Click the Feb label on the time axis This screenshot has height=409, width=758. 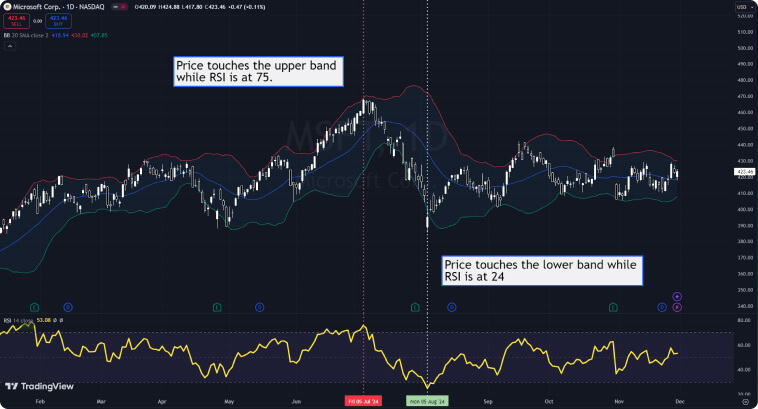(x=40, y=401)
